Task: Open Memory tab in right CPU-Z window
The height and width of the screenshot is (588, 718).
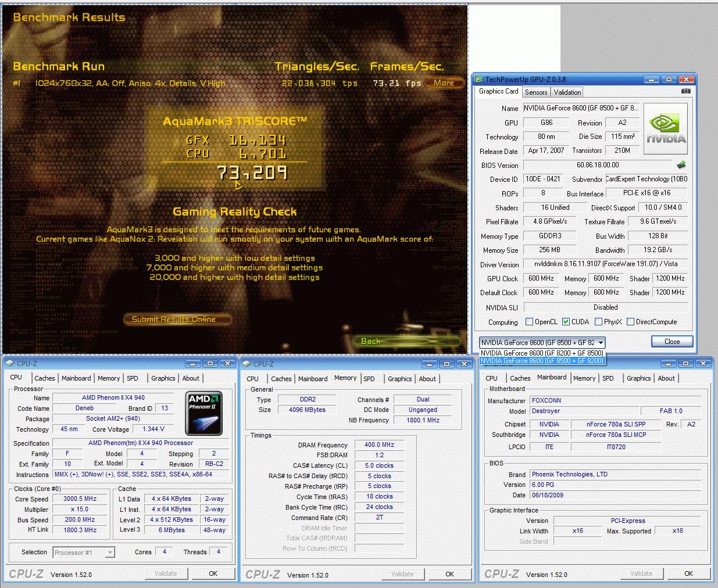Action: click(584, 378)
